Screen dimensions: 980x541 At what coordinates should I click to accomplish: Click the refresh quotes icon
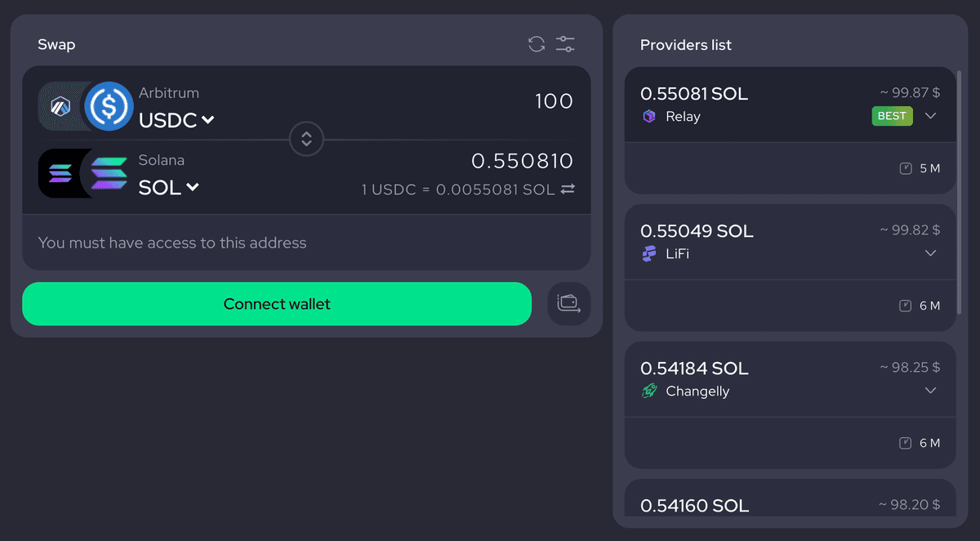[x=537, y=44]
